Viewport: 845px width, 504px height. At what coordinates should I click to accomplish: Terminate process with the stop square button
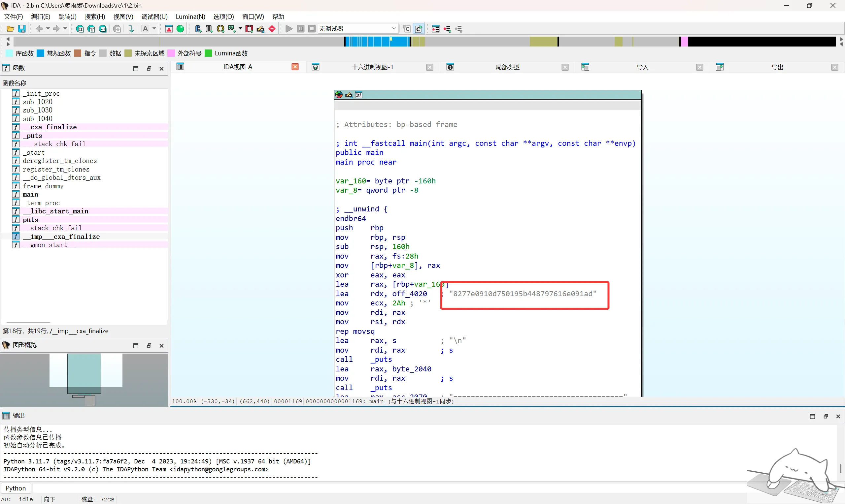pyautogui.click(x=312, y=29)
